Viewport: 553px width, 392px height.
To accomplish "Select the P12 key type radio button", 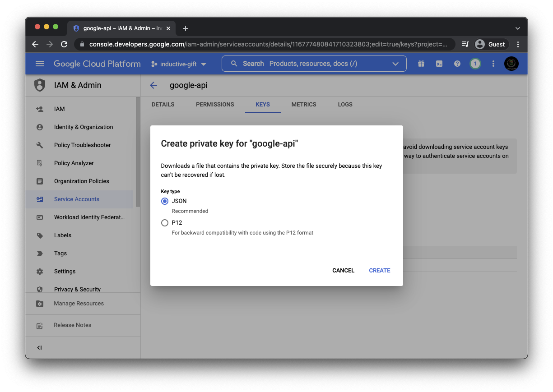I will click(165, 223).
